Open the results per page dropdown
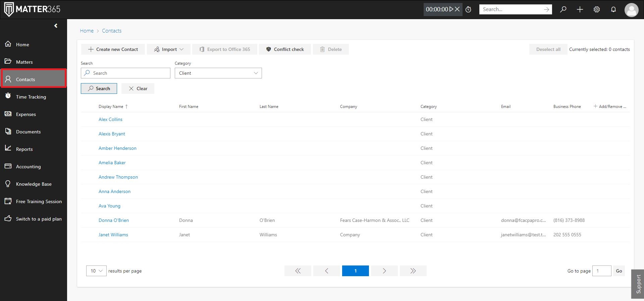The width and height of the screenshot is (644, 301). [96, 271]
